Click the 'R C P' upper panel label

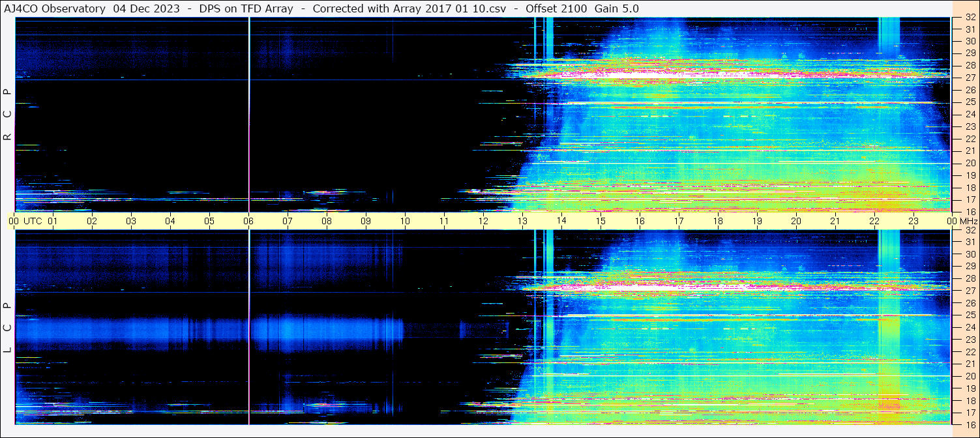point(7,115)
